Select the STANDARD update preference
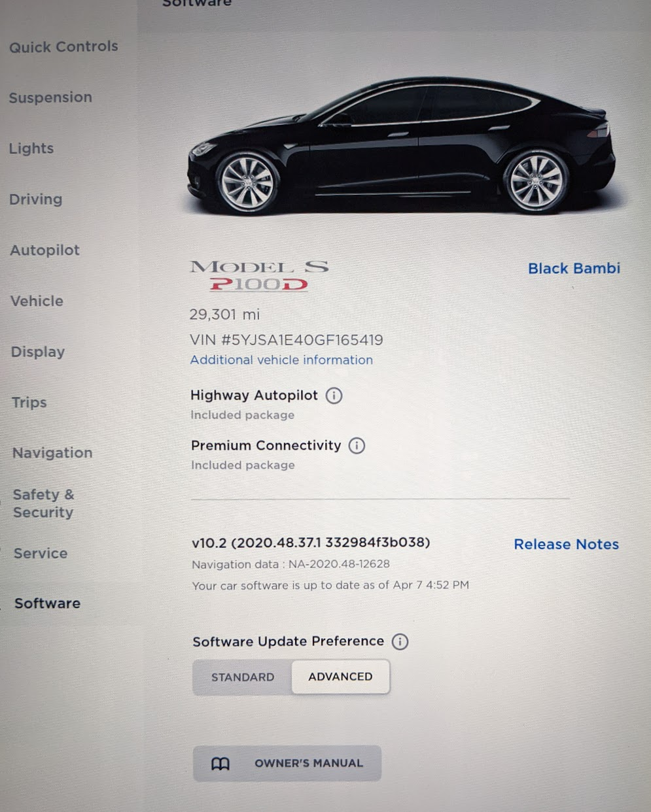This screenshot has width=651, height=812. click(x=243, y=677)
